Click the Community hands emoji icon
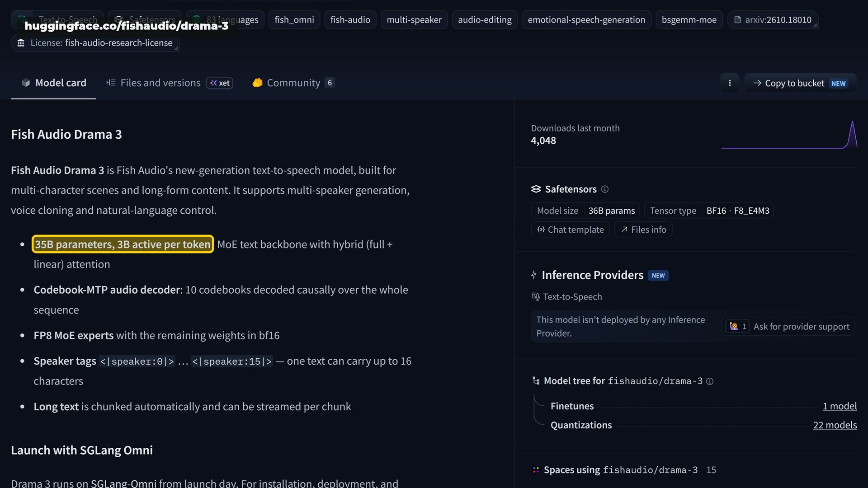 coord(257,83)
